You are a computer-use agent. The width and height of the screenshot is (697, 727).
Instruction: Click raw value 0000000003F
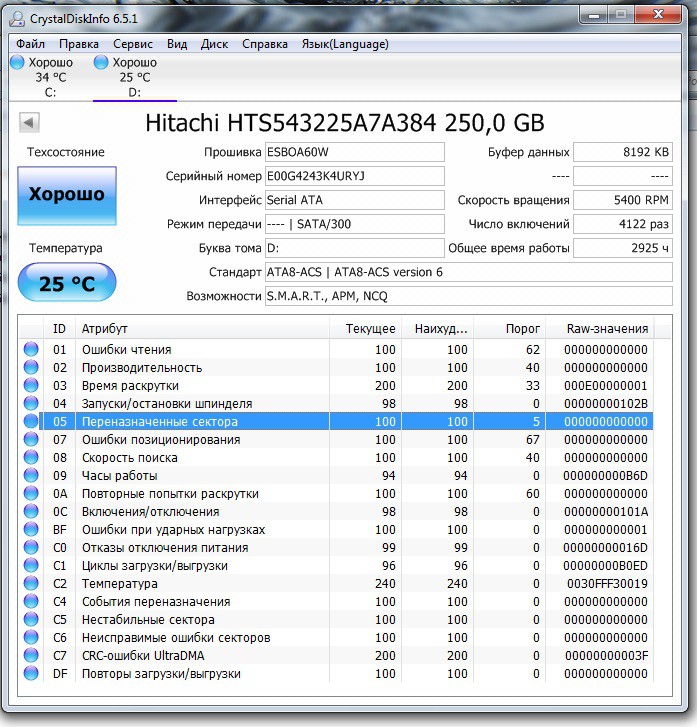(x=607, y=656)
